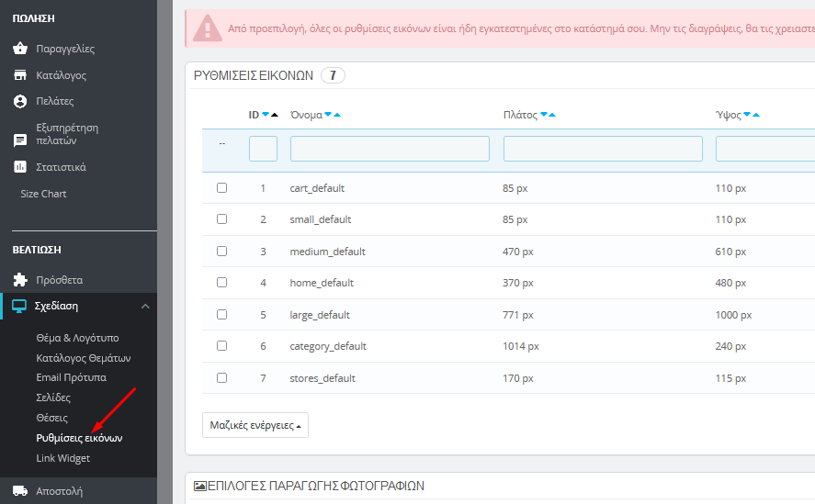The height and width of the screenshot is (504, 815).
Task: Focus the Ύψος filter field
Action: click(x=765, y=149)
